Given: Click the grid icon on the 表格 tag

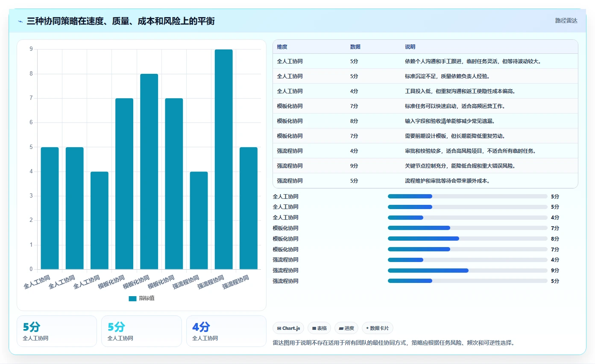Looking at the screenshot, I should tap(314, 329).
